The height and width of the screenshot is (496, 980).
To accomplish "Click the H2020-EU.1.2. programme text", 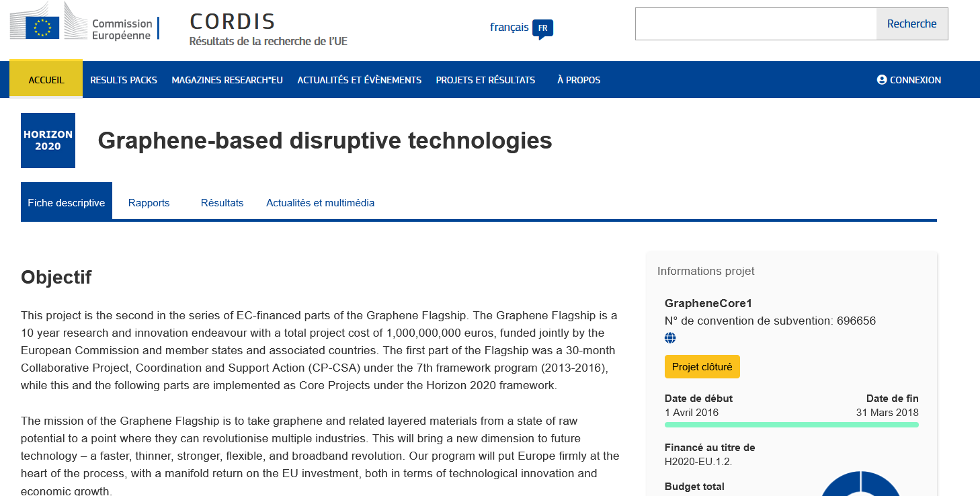I will (x=699, y=462).
